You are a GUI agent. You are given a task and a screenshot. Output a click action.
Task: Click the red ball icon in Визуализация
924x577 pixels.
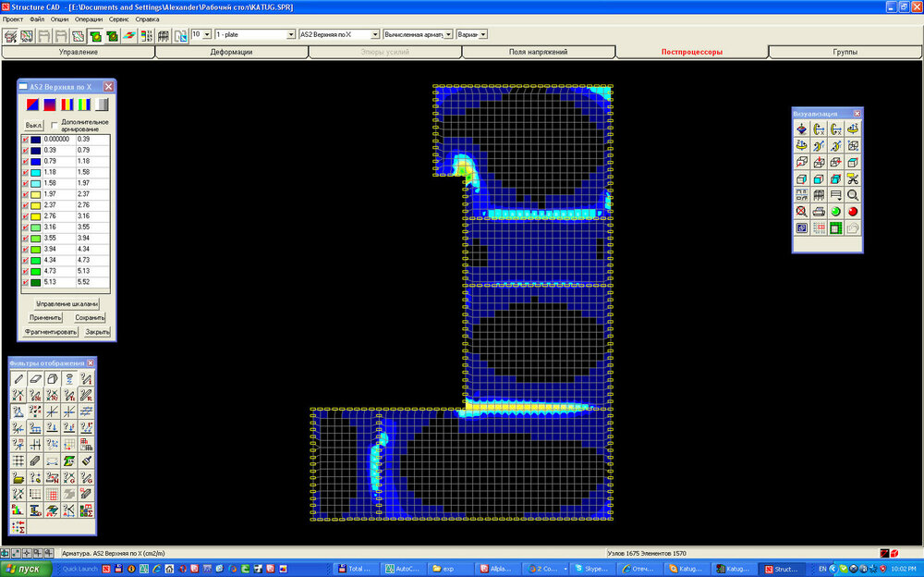[x=852, y=212]
